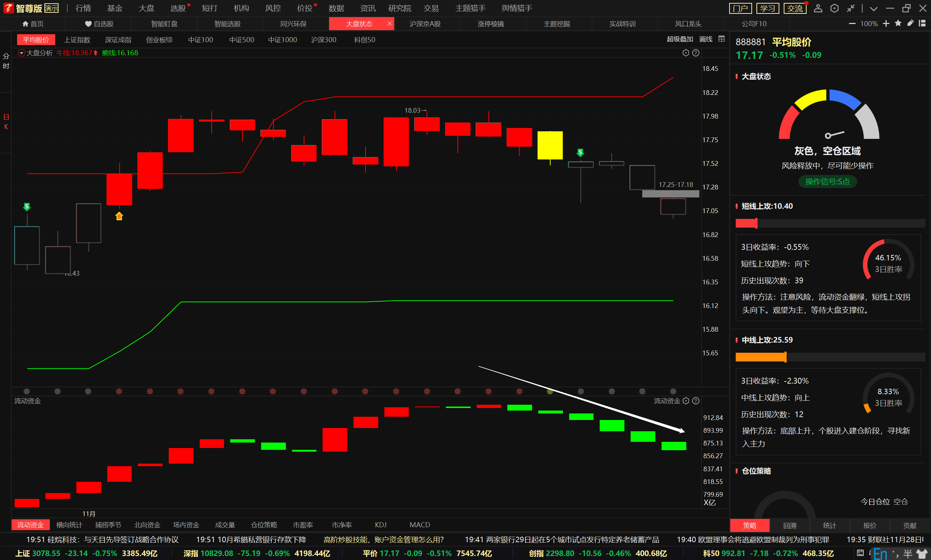Click the 门户 button
Image resolution: width=931 pixels, height=560 pixels.
click(x=740, y=8)
